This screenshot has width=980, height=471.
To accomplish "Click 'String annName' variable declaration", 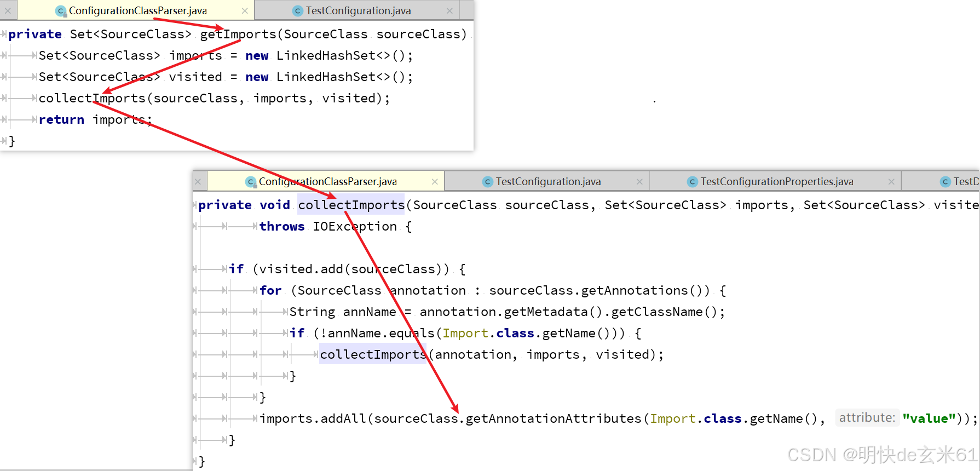I will pos(343,312).
